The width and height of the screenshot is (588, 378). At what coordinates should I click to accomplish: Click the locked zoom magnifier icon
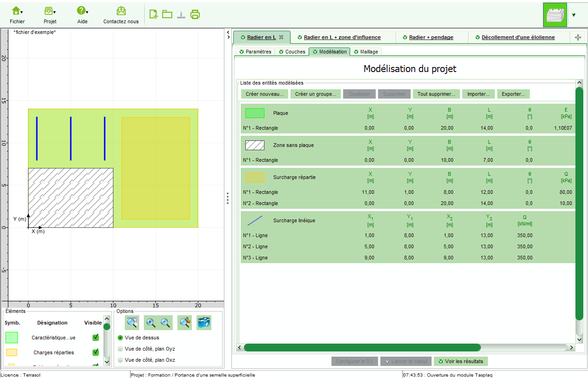tap(185, 323)
